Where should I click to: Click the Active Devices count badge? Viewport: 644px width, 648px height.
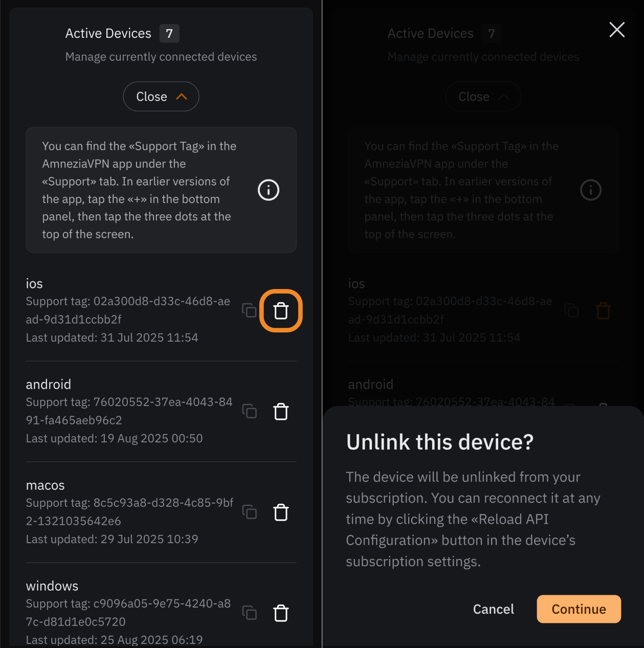(x=169, y=34)
